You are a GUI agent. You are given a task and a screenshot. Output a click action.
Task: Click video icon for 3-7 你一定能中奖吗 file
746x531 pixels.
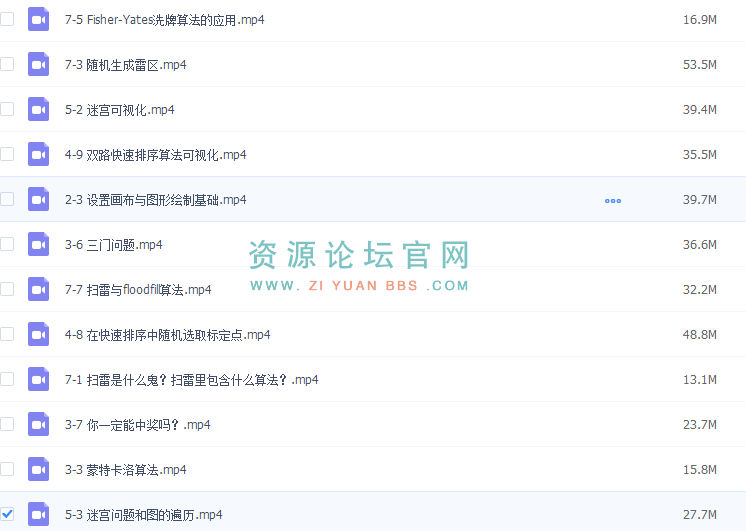[x=39, y=424]
